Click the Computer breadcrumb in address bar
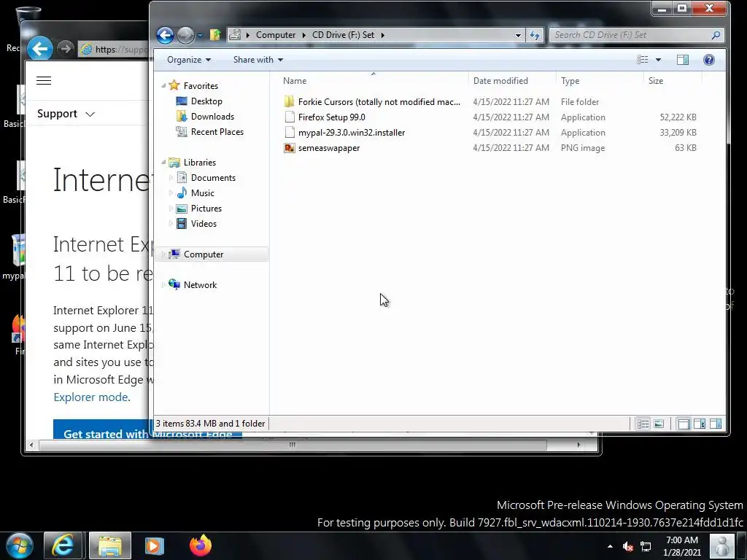747x560 pixels. click(x=275, y=35)
